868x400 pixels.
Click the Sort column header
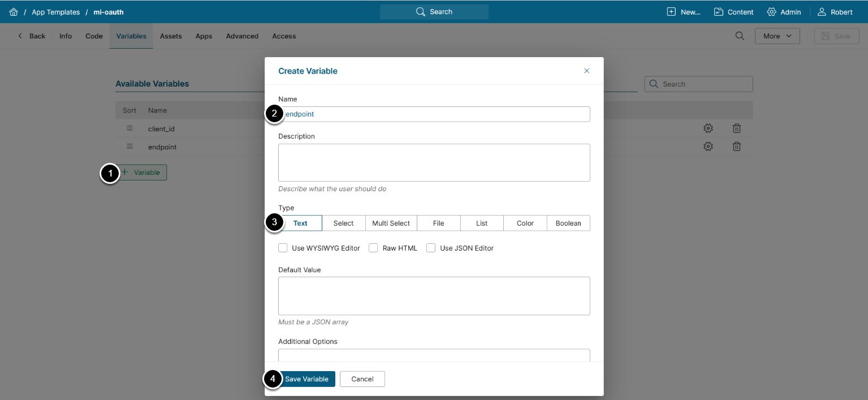tap(129, 110)
